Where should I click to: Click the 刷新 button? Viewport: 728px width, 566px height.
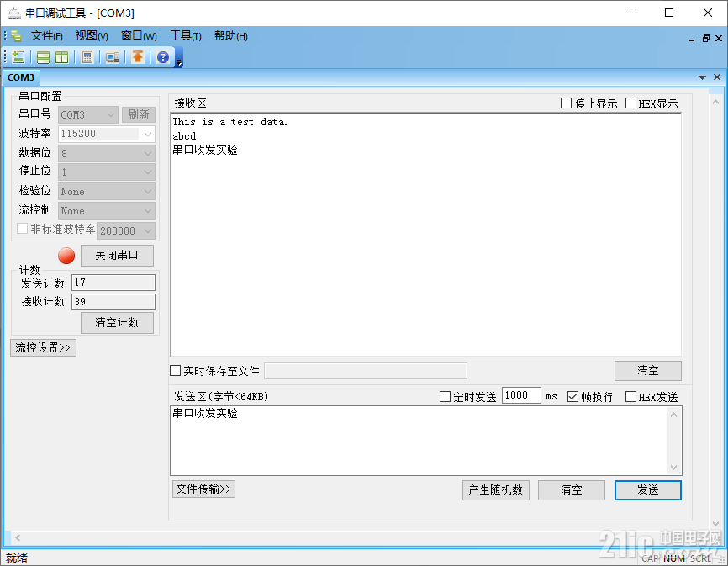coord(139,114)
